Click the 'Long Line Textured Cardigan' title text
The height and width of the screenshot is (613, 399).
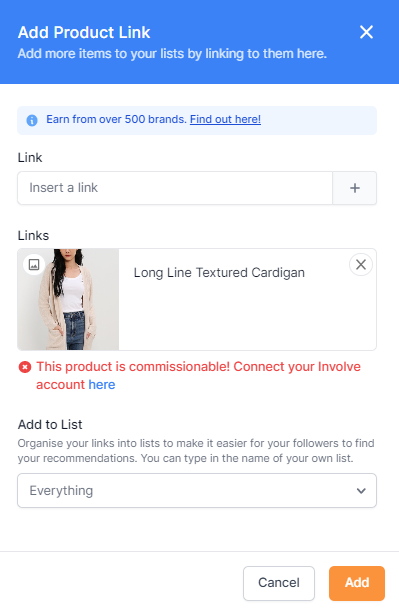click(x=219, y=272)
